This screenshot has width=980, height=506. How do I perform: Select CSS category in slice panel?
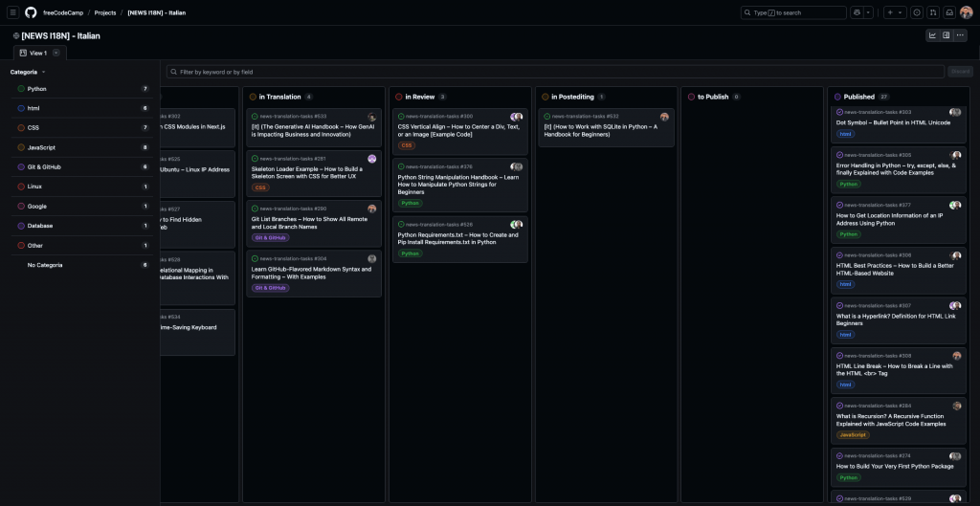pos(80,127)
